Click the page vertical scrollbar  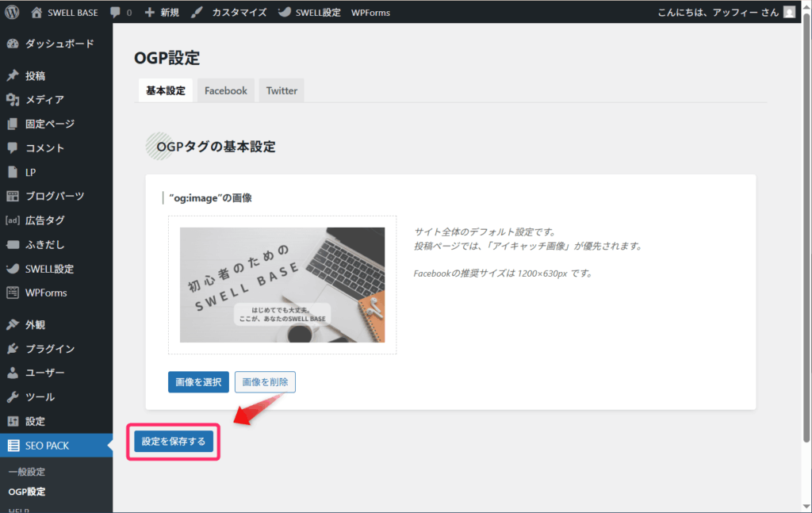point(806,228)
